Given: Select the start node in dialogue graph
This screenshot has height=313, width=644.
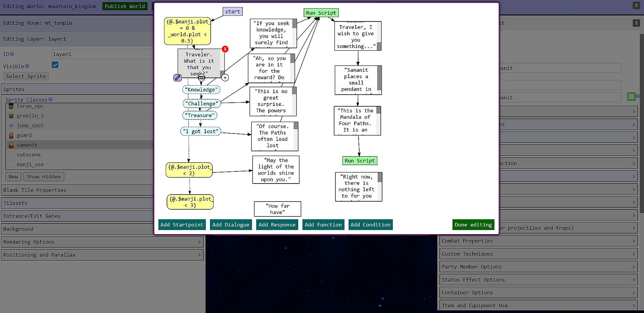Looking at the screenshot, I should click(x=232, y=11).
